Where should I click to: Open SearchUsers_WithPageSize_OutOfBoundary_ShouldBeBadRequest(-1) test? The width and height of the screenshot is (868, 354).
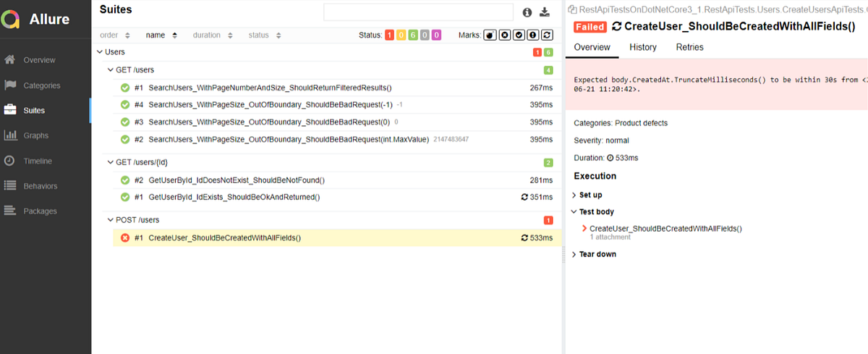(337, 105)
